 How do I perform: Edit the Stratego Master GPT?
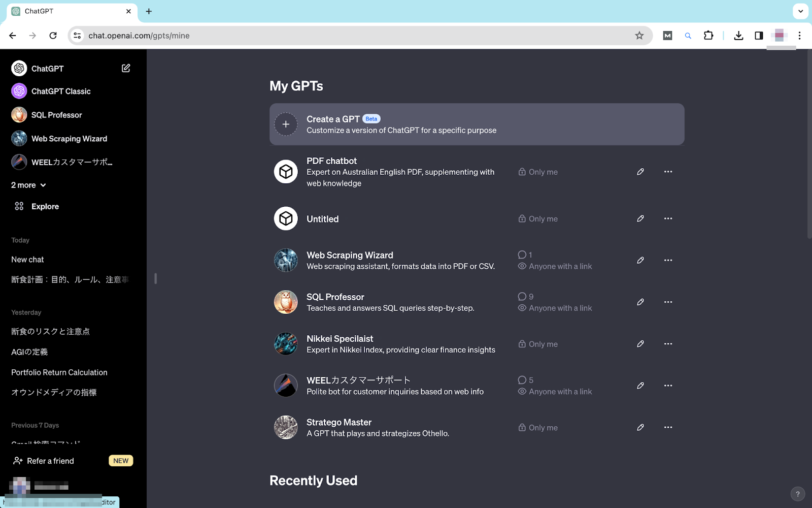640,427
